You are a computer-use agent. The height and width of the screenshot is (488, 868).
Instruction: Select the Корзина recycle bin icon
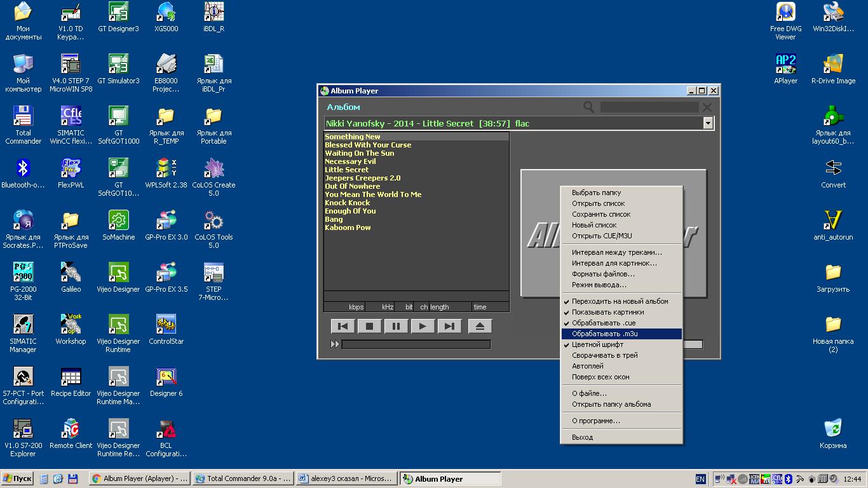pyautogui.click(x=833, y=434)
